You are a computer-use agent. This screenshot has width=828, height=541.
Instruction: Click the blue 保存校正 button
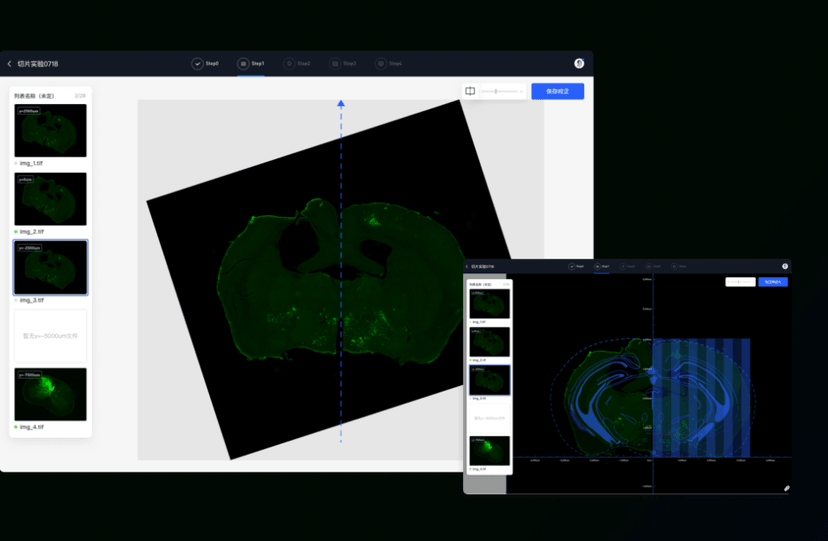(x=557, y=91)
